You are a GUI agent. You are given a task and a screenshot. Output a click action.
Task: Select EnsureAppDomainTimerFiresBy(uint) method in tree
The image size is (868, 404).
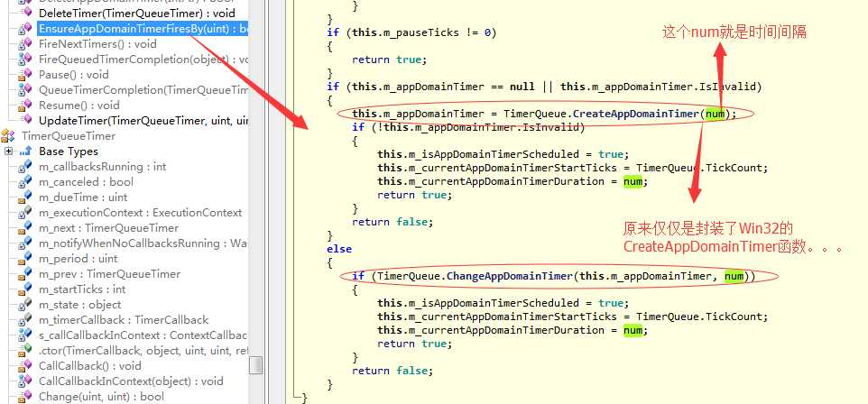click(x=143, y=28)
